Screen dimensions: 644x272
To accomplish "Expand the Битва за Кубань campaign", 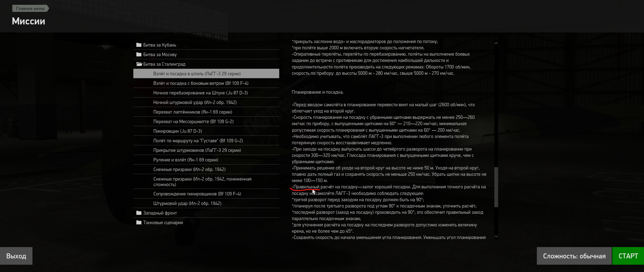I will coord(206,45).
